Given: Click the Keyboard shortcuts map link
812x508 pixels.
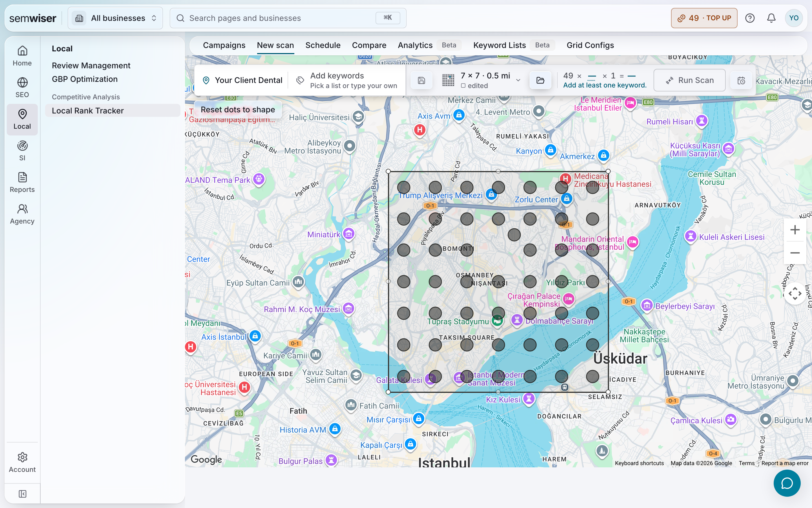Looking at the screenshot, I should point(639,463).
